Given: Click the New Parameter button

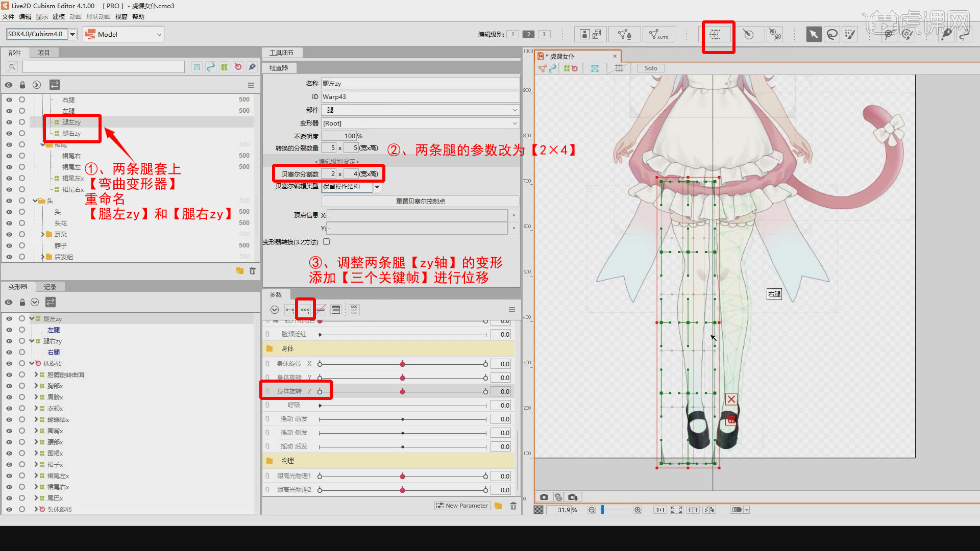Looking at the screenshot, I should click(462, 505).
